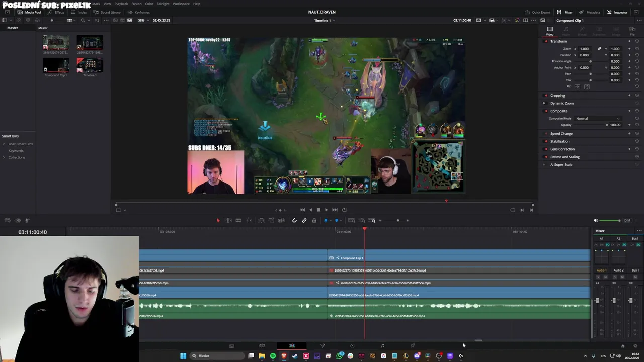The image size is (644, 362).
Task: Click the flip horizontal icon
Action: [x=577, y=86]
